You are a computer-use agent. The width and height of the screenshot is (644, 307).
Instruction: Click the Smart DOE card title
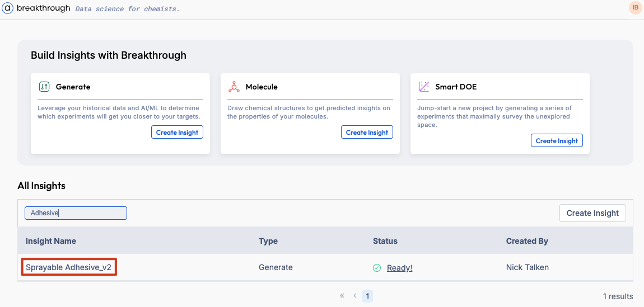[456, 87]
